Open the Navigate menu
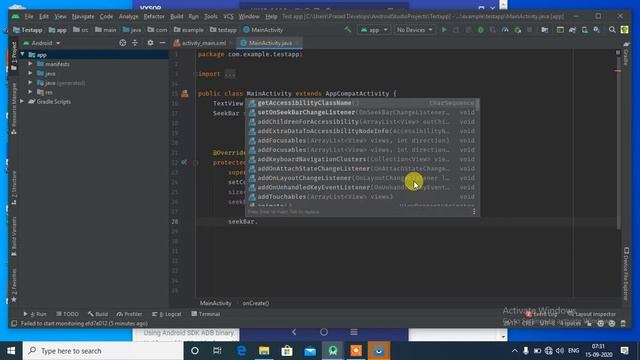Viewport: 640px width, 360px height. click(x=83, y=16)
